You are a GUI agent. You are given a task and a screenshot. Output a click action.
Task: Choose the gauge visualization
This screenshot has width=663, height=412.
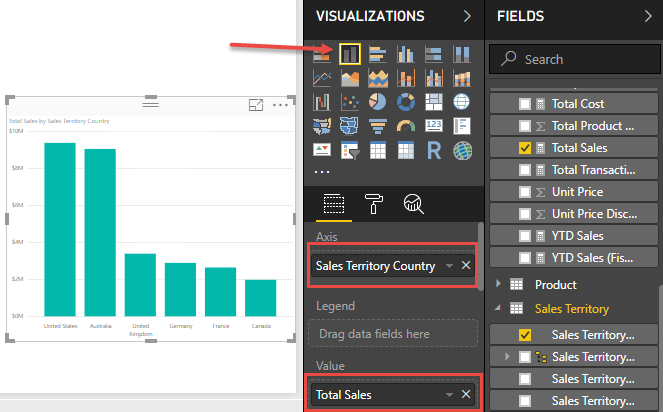(405, 126)
